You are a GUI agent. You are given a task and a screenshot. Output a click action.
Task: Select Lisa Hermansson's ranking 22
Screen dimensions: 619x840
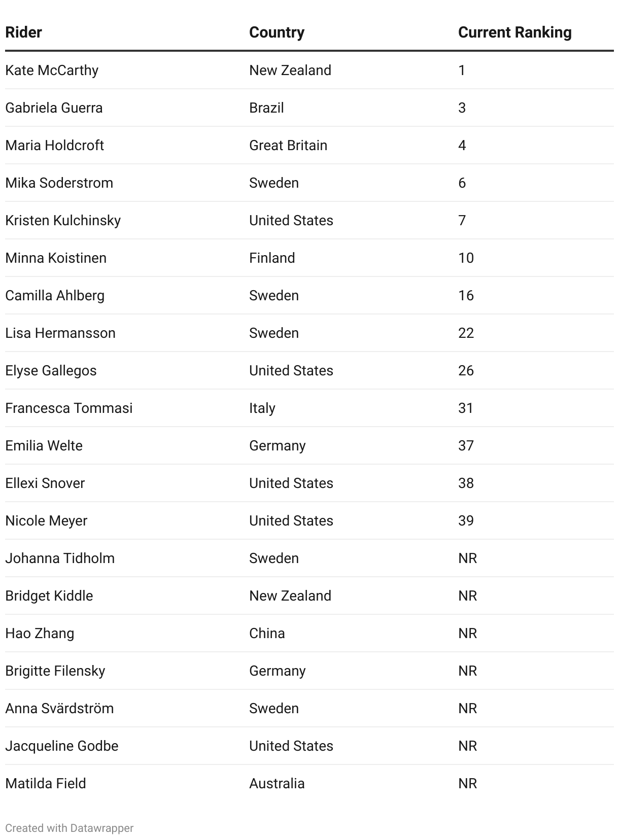point(466,333)
